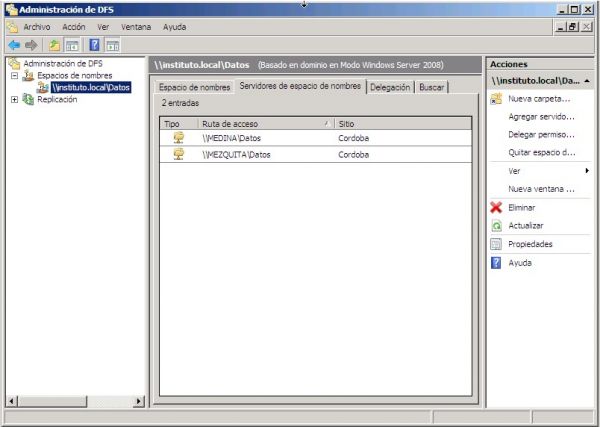The width and height of the screenshot is (600, 427).
Task: Minimize the inner MMC child window
Action: tap(561, 27)
